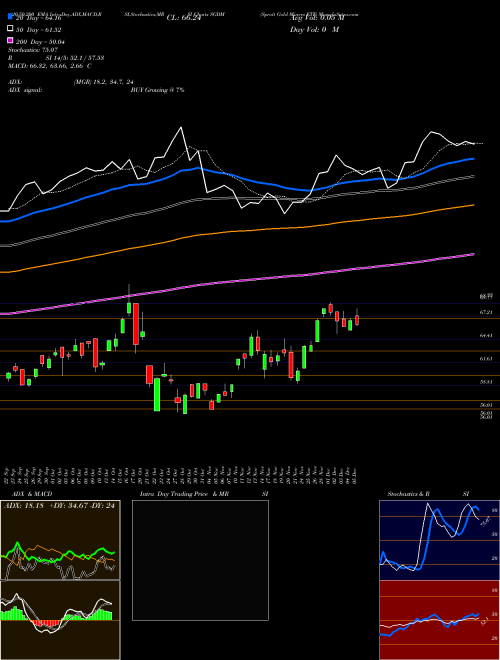Click the 64.41 price axis label
The height and width of the screenshot is (660, 500).
[486, 335]
